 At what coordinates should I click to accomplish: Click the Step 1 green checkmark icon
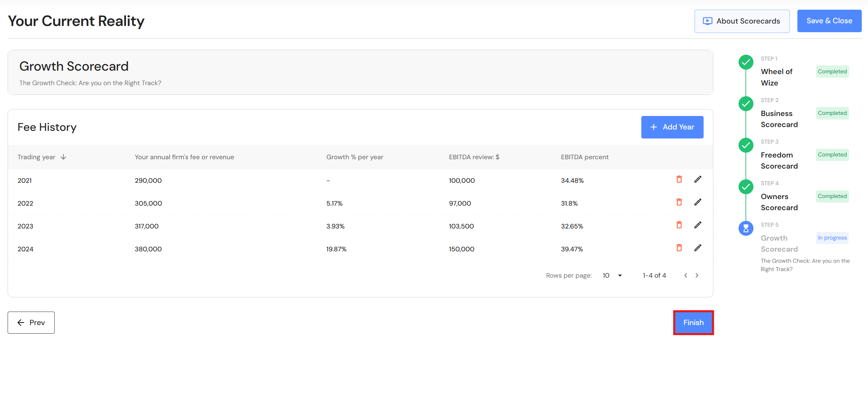click(x=746, y=62)
